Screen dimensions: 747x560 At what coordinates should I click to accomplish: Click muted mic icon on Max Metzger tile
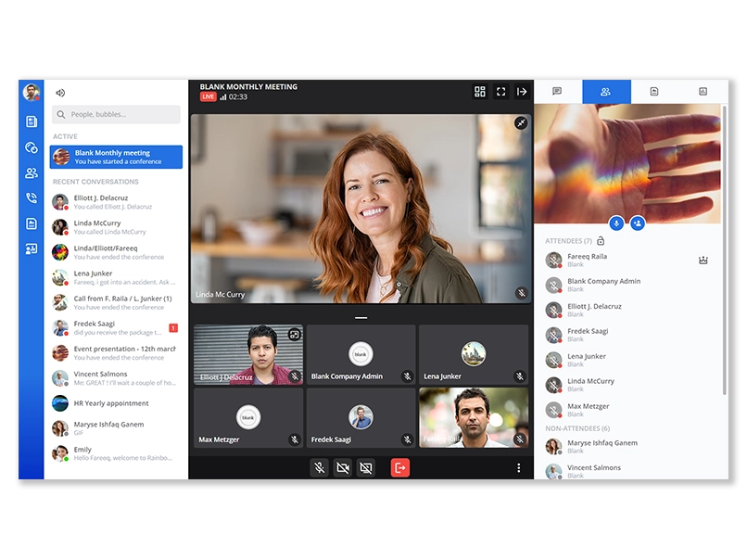295,439
